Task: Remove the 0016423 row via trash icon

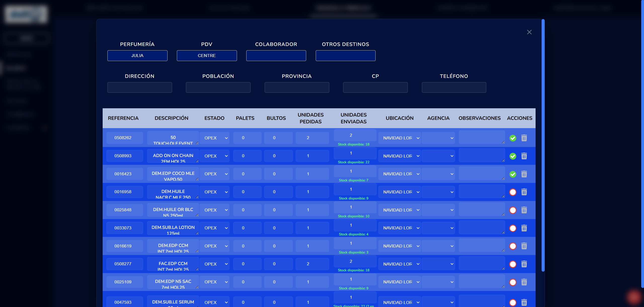Action: 524,174
